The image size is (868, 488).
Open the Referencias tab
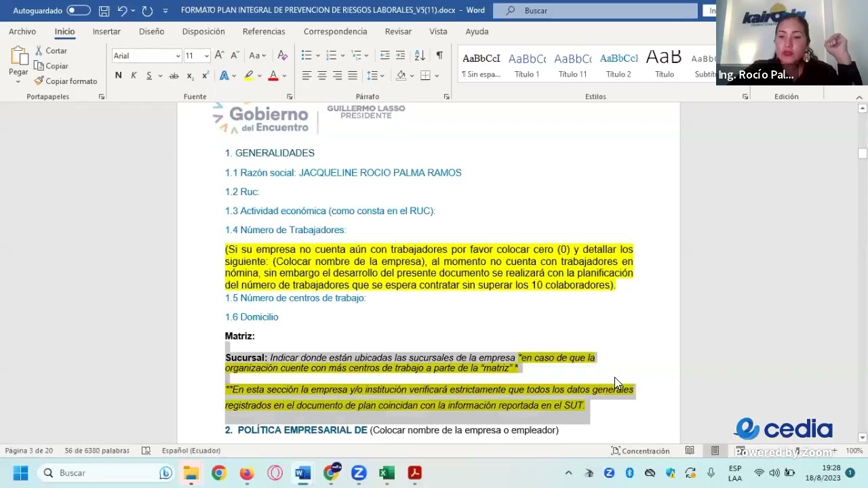tap(264, 31)
